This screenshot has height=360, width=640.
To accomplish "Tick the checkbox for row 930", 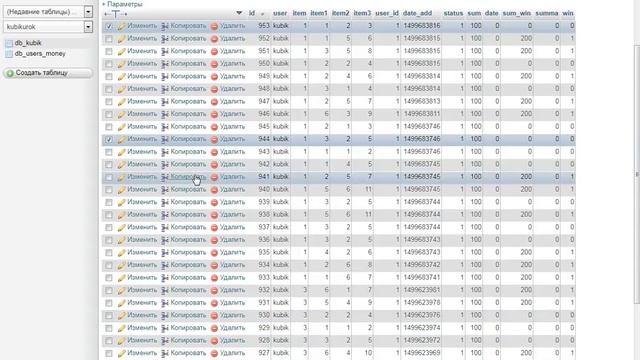I will pos(109,316).
